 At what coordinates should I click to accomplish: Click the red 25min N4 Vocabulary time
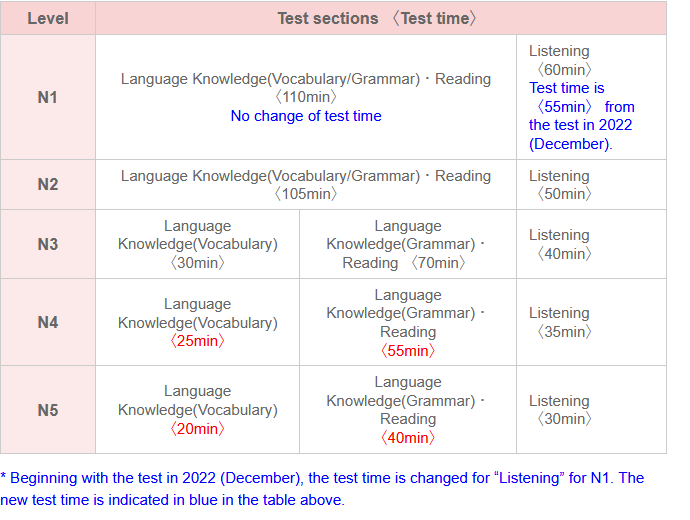click(x=197, y=341)
